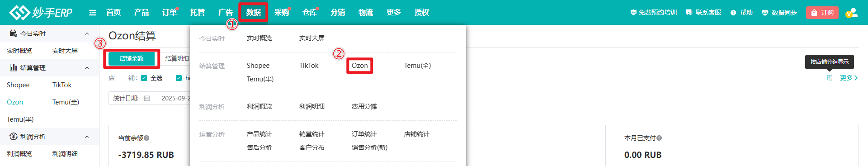Open the 数据 menu
Viewport: 868px width, 166px height.
click(x=254, y=12)
